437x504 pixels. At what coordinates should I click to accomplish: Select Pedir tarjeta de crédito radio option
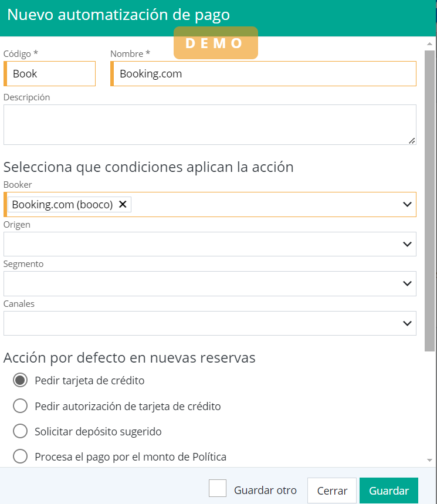[20, 380]
